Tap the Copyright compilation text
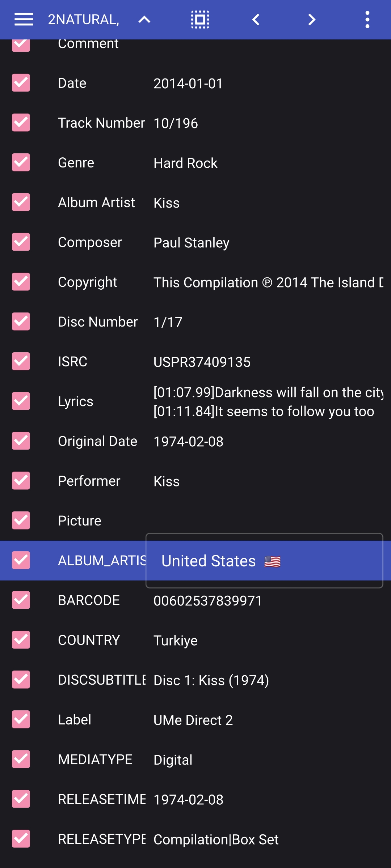The image size is (391, 868). click(x=268, y=282)
